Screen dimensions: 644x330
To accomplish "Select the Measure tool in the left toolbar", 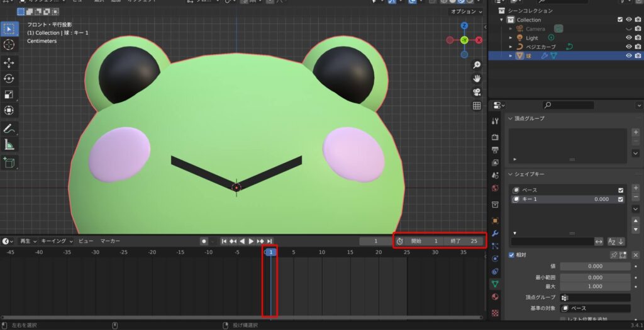I will coord(9,144).
